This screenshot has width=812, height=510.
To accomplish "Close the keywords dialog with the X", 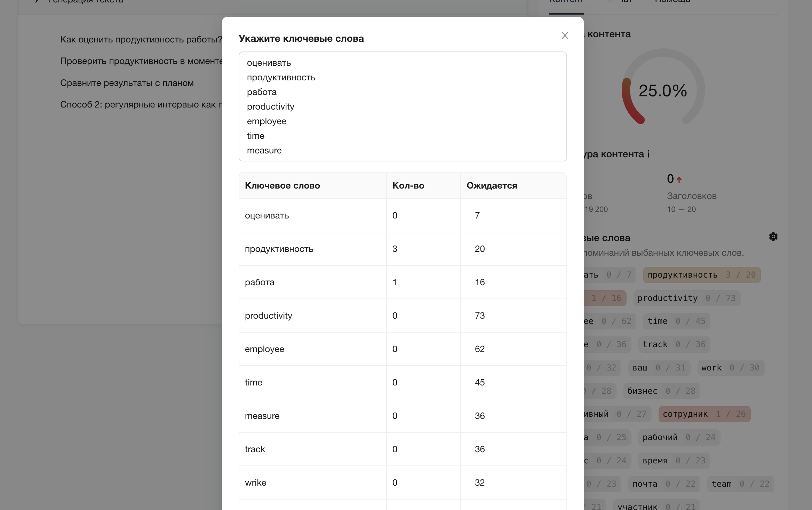I will (x=565, y=35).
